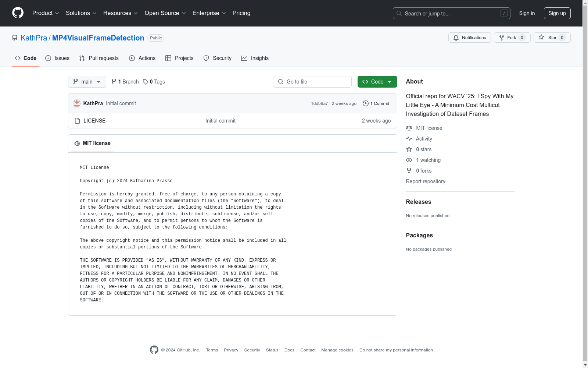
Task: Open the footer Terms link
Action: coord(212,350)
